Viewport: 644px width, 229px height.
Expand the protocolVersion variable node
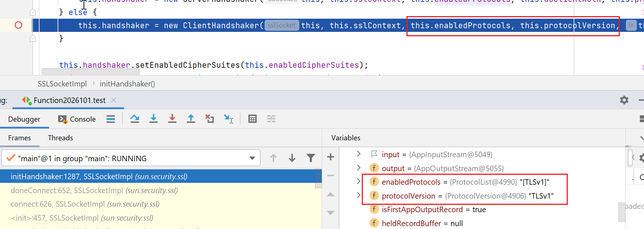pos(358,195)
